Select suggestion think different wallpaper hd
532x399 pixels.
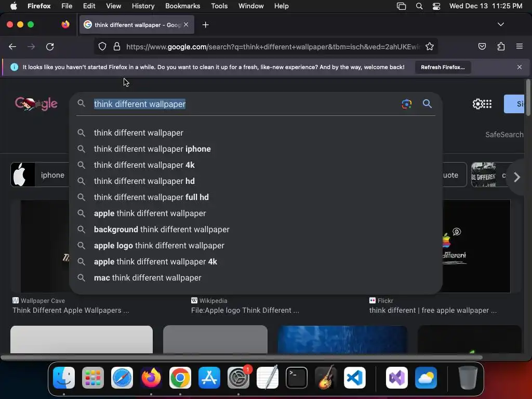tap(256, 181)
